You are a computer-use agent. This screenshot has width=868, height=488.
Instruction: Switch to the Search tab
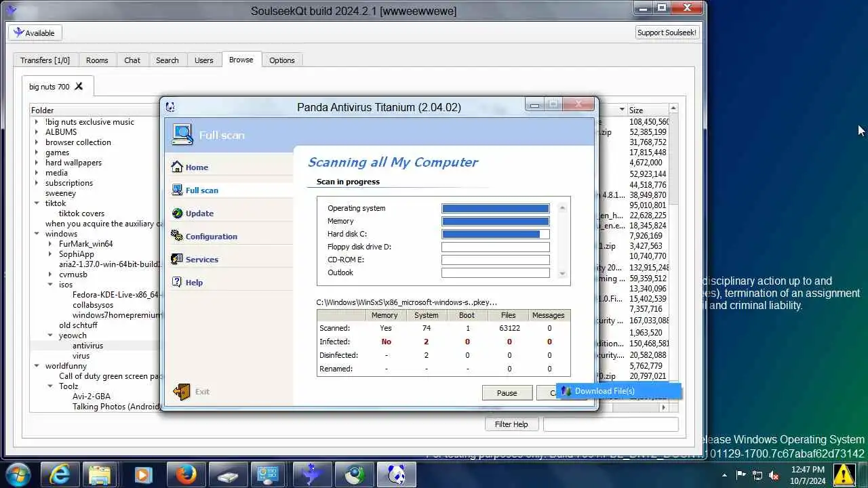coord(167,60)
